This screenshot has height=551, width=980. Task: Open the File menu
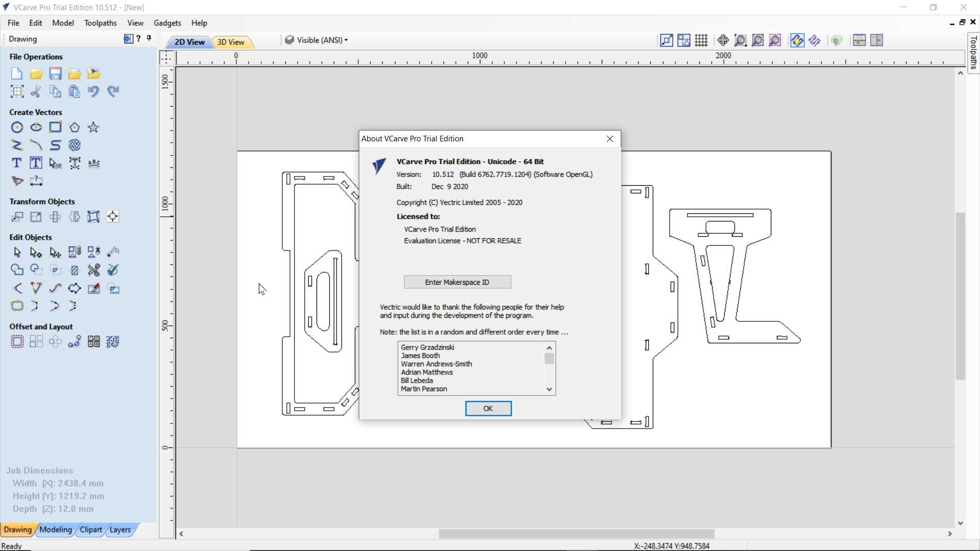14,23
